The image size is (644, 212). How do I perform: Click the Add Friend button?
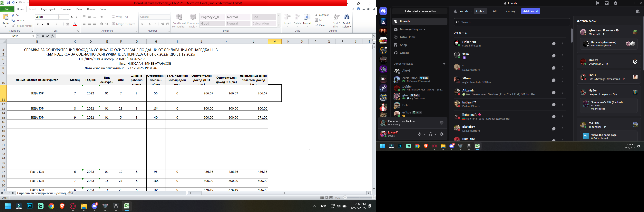[531, 11]
